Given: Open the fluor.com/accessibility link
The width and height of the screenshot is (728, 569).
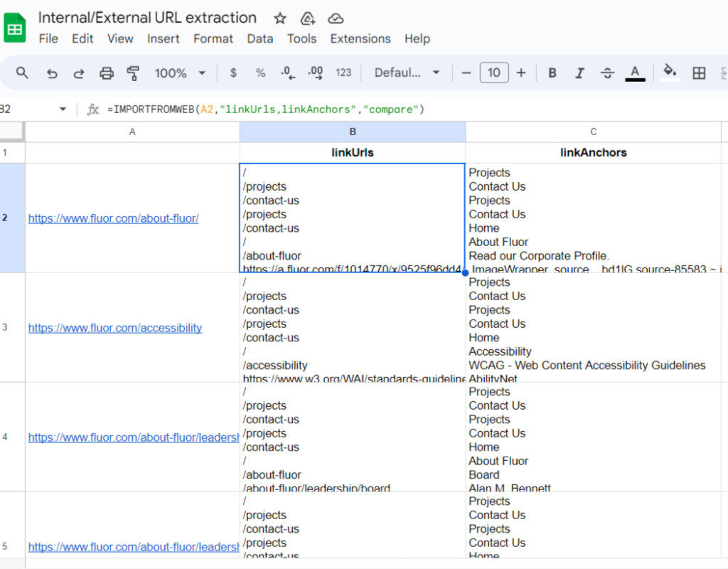Looking at the screenshot, I should tap(115, 328).
